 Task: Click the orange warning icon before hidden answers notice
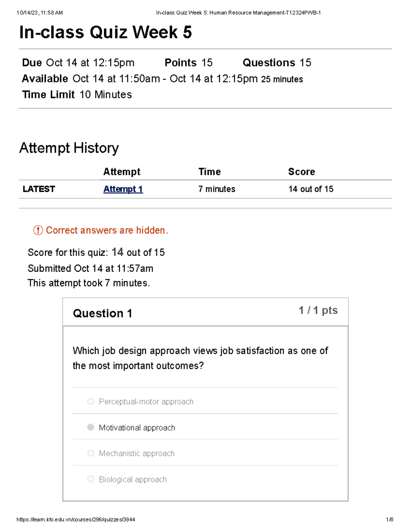coord(38,231)
